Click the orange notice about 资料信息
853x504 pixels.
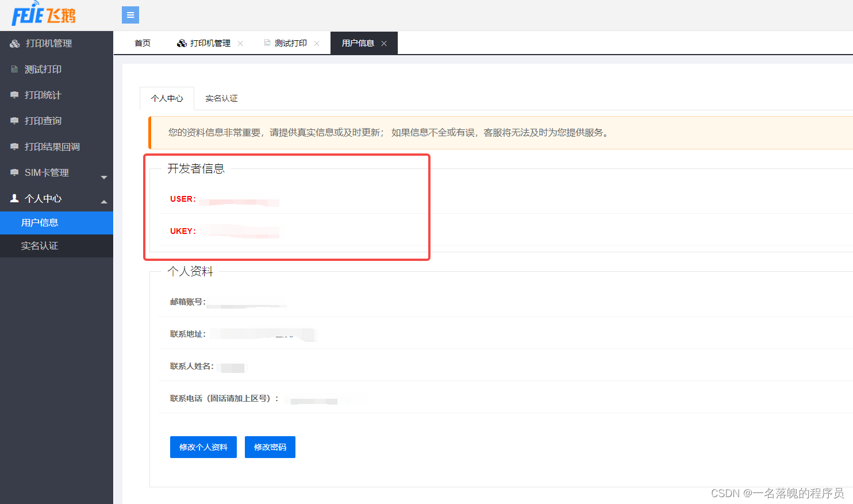501,133
